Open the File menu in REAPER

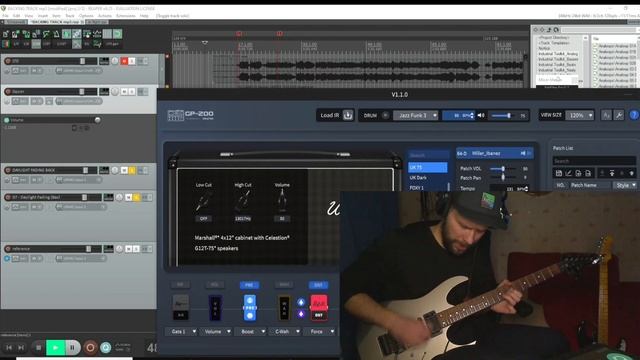pyautogui.click(x=5, y=16)
